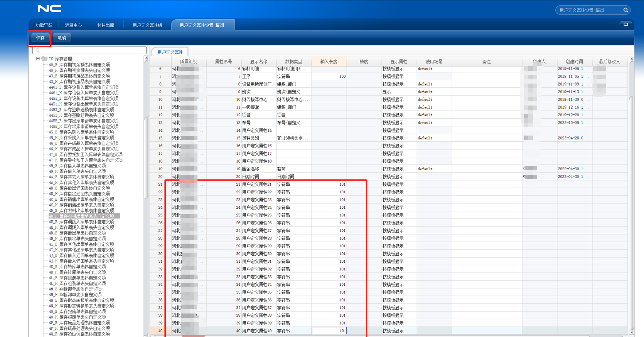Image resolution: width=644 pixels, height=337 pixels.
Task: Select 4D_B 库存材料出库单表体自定义项
Action: [x=81, y=211]
